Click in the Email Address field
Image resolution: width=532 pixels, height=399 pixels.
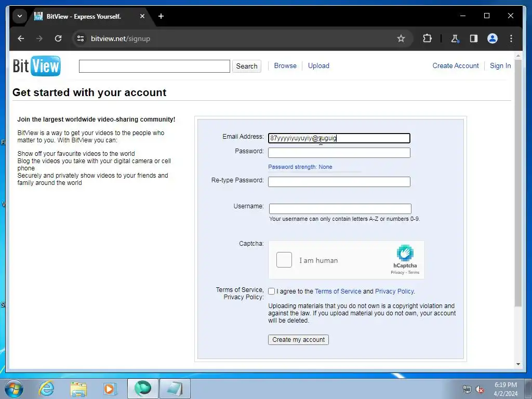tap(339, 138)
